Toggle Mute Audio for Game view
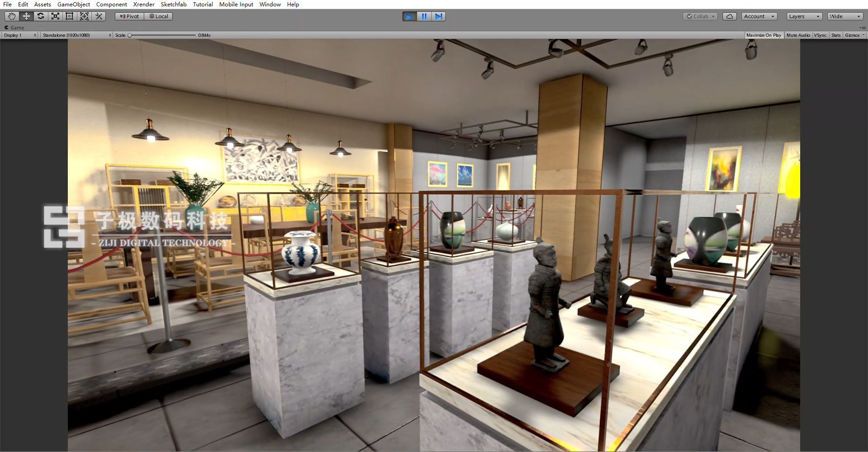This screenshot has height=452, width=868. (x=798, y=35)
